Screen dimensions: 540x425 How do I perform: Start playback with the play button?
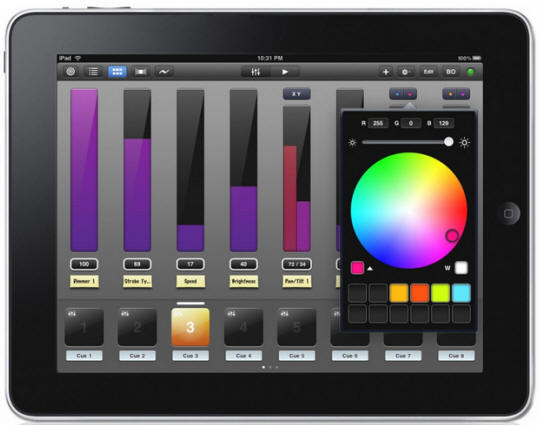(285, 72)
